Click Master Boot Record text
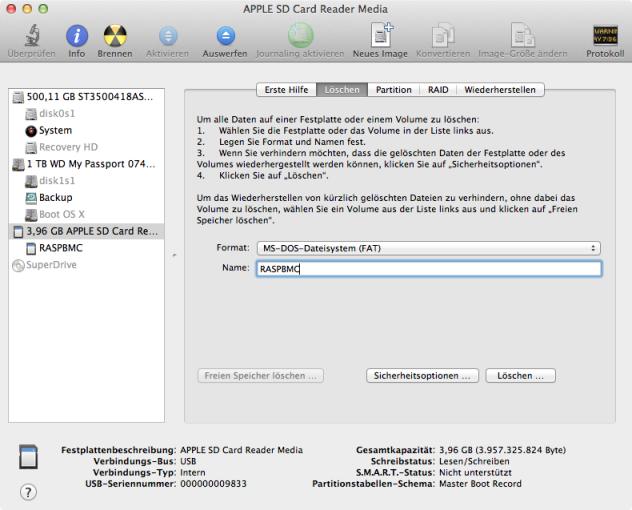 pyautogui.click(x=480, y=484)
